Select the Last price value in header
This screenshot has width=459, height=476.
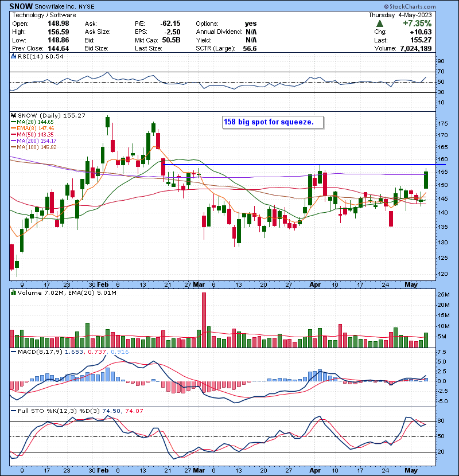tap(421, 40)
